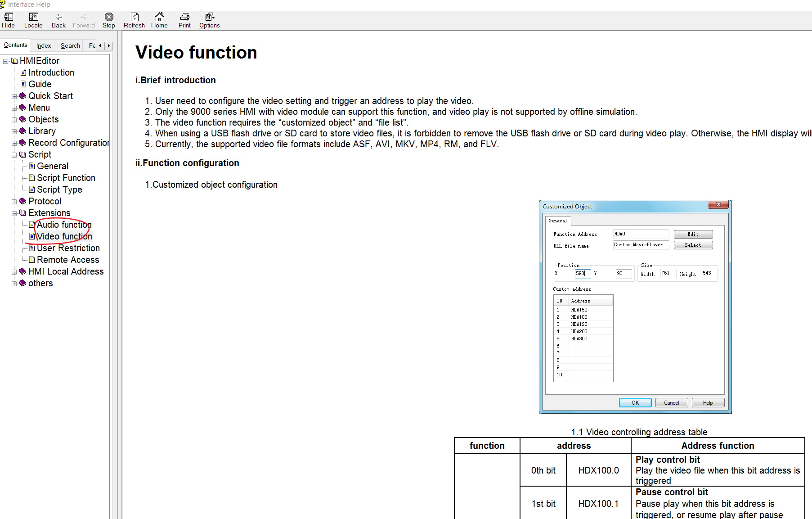Click the Video function page heading
The width and height of the screenshot is (812, 519).
196,52
